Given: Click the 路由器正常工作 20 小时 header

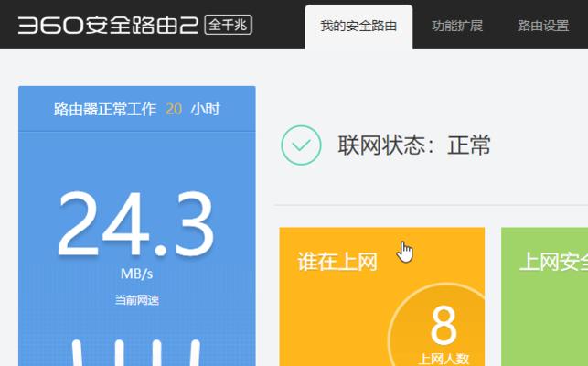Looking at the screenshot, I should 137,109.
